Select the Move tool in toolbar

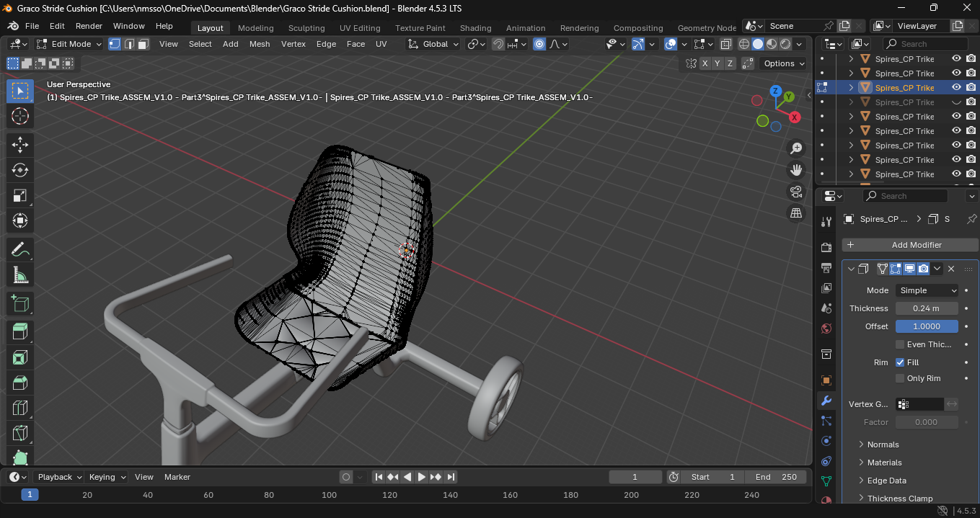point(20,144)
